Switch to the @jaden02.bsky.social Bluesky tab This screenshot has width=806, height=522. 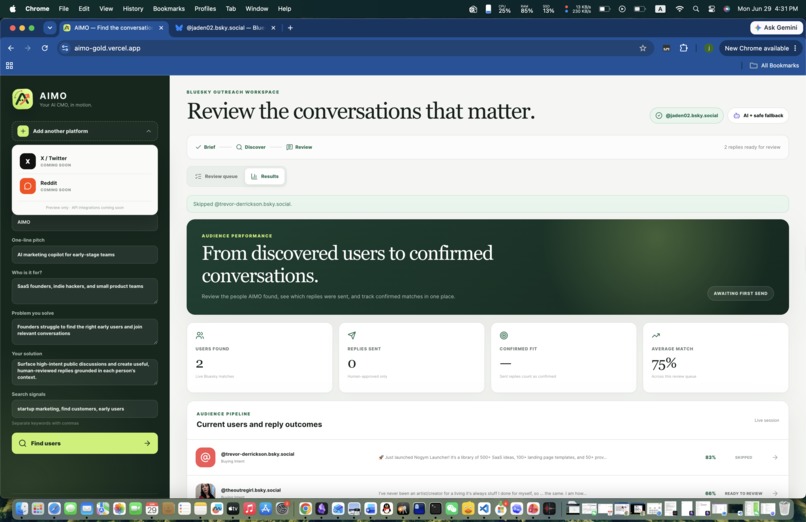[224, 28]
